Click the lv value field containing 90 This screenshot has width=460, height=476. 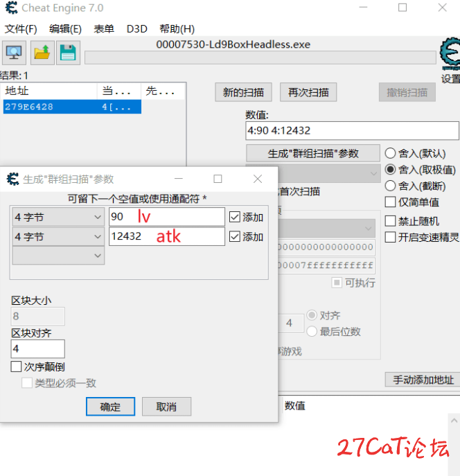click(167, 217)
